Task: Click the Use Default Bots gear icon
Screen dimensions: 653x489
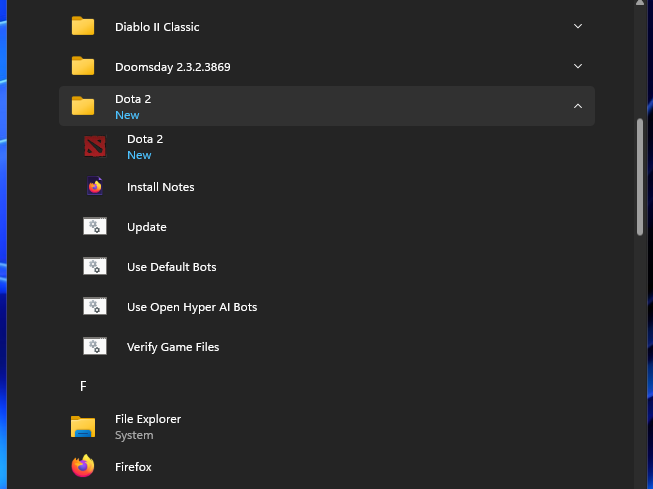Action: pyautogui.click(x=95, y=266)
